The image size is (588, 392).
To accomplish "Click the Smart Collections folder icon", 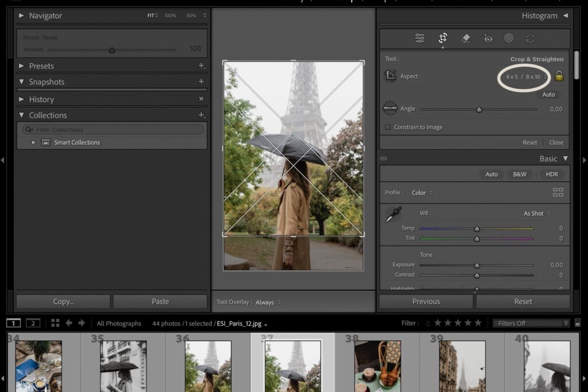I will (46, 142).
